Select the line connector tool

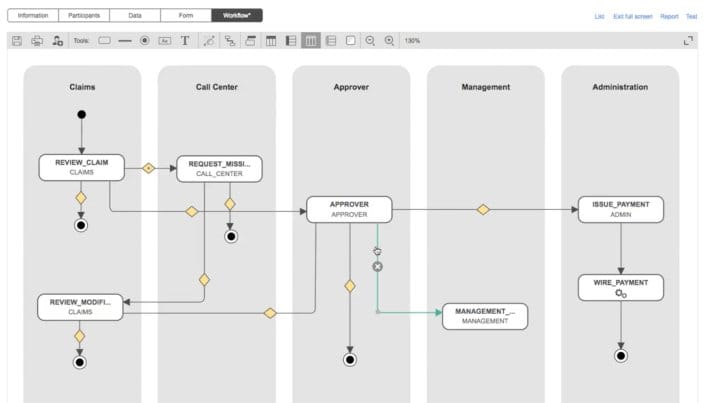pos(125,41)
